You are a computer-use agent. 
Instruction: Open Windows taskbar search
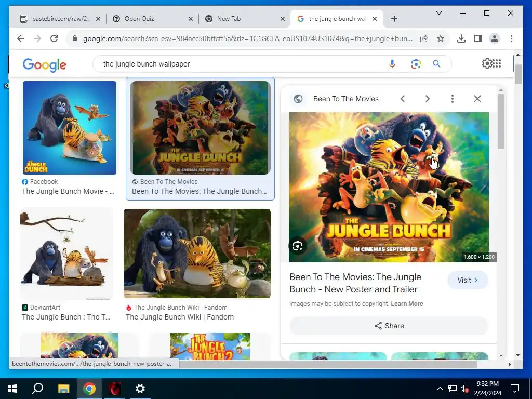pos(37,389)
